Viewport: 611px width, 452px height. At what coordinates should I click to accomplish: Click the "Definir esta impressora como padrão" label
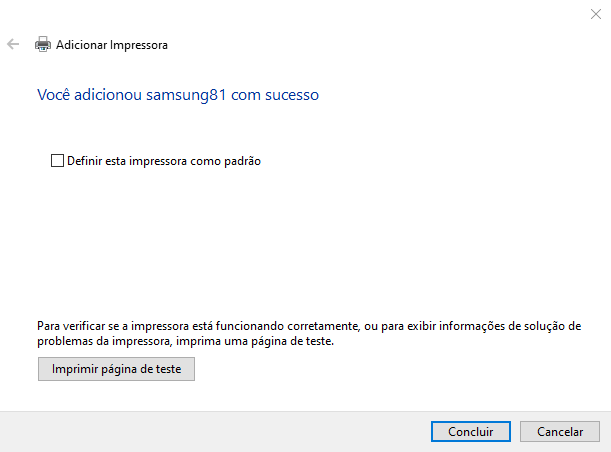164,160
